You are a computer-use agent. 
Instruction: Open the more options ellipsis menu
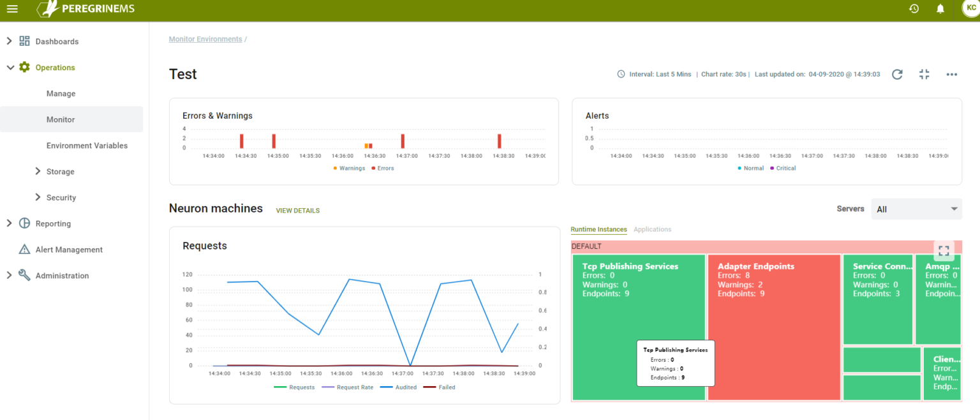coord(951,74)
